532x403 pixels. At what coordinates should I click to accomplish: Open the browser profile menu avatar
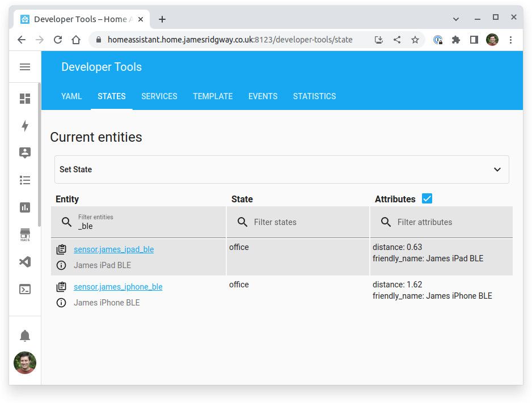click(492, 40)
